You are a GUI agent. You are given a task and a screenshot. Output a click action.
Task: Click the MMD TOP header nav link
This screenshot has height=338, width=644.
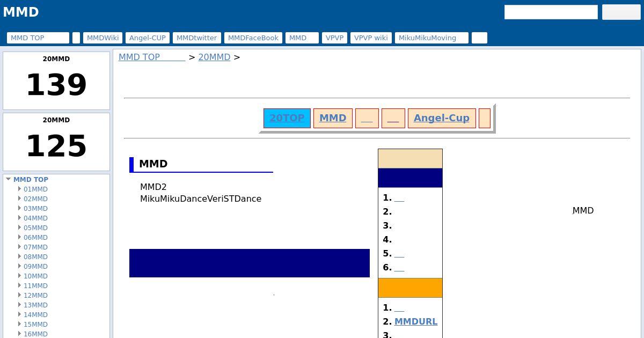tap(38, 38)
